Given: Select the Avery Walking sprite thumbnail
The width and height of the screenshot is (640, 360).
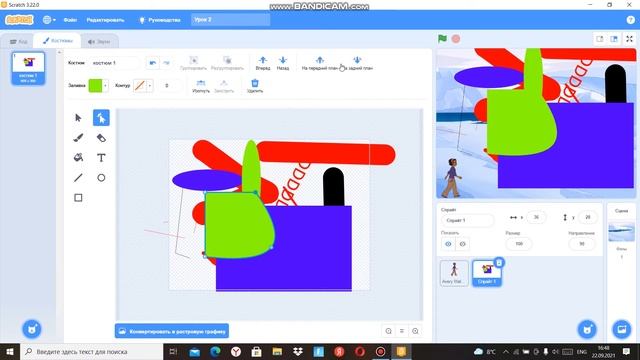Looking at the screenshot, I should (454, 273).
